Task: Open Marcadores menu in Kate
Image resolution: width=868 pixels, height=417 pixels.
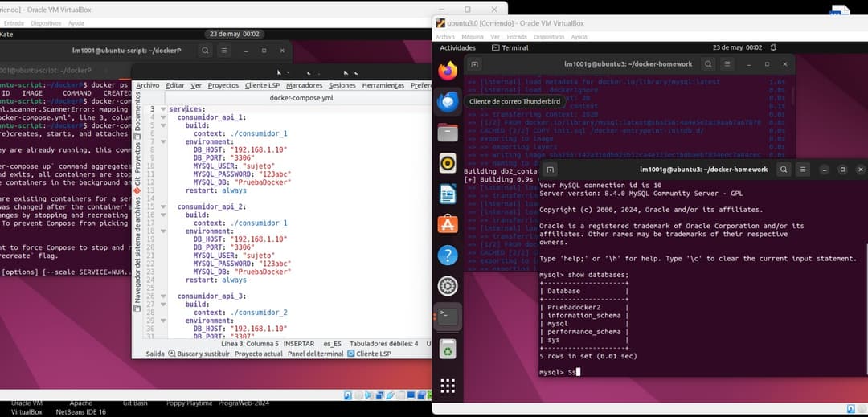Action: pyautogui.click(x=304, y=85)
